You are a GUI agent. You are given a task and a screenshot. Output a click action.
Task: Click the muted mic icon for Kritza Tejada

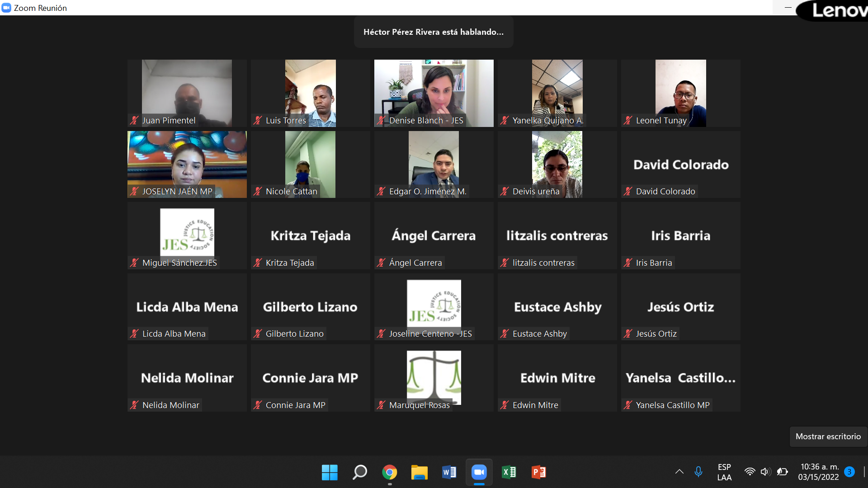(258, 263)
